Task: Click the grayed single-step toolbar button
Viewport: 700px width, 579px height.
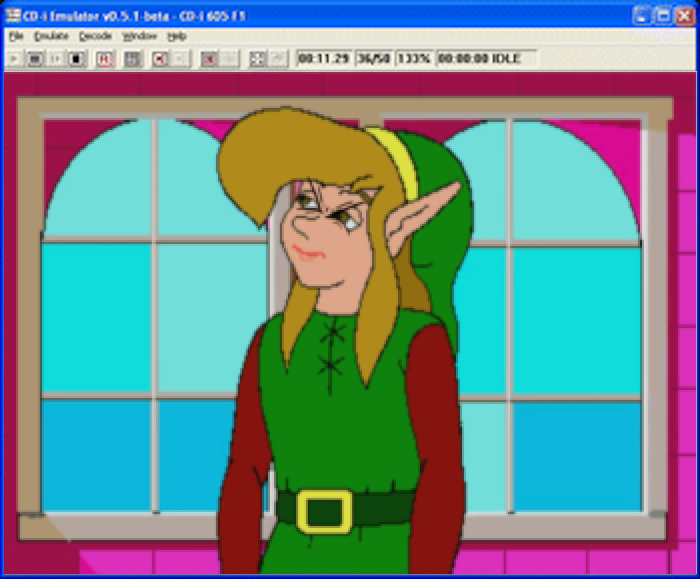Action: [56, 59]
